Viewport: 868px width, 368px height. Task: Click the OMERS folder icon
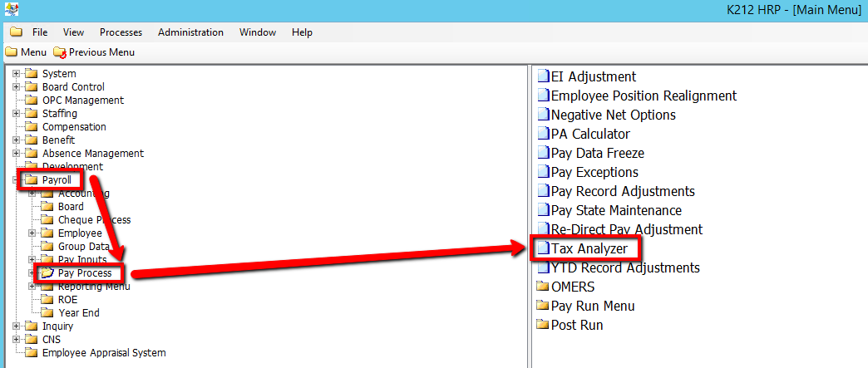[543, 287]
